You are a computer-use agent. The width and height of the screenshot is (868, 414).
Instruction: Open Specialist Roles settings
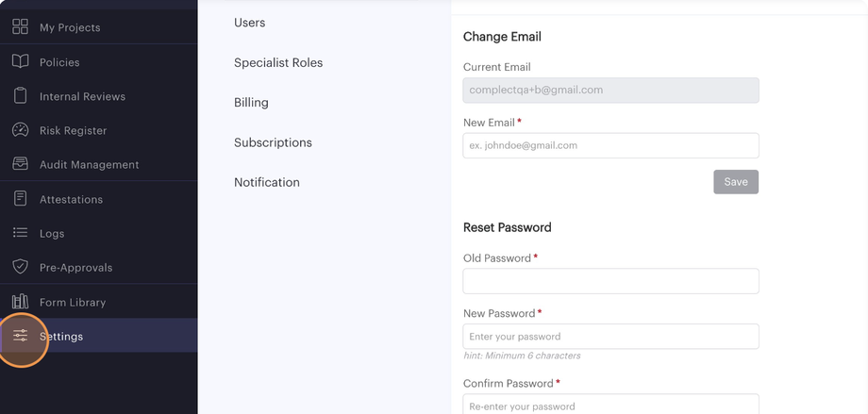(278, 62)
